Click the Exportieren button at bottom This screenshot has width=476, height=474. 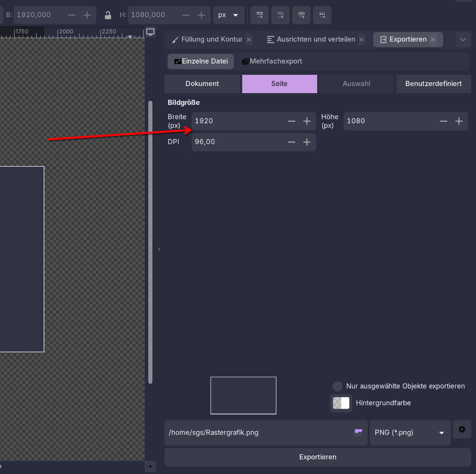tap(318, 457)
